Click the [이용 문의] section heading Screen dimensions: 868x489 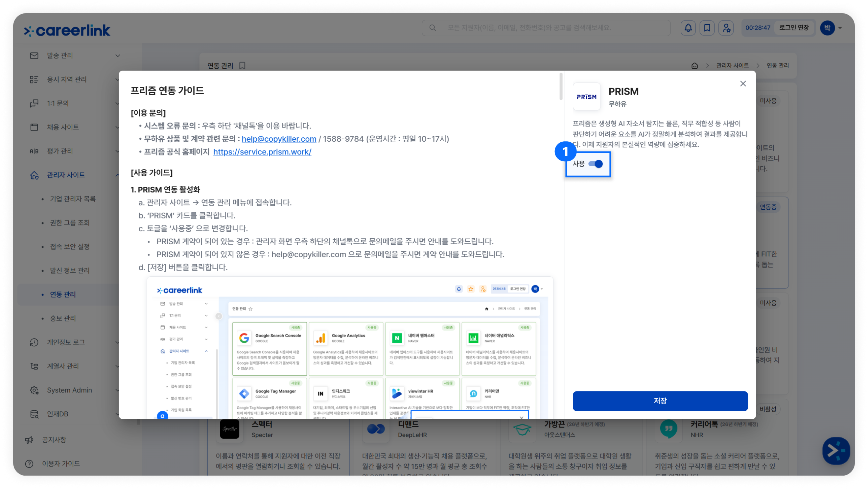coord(148,113)
